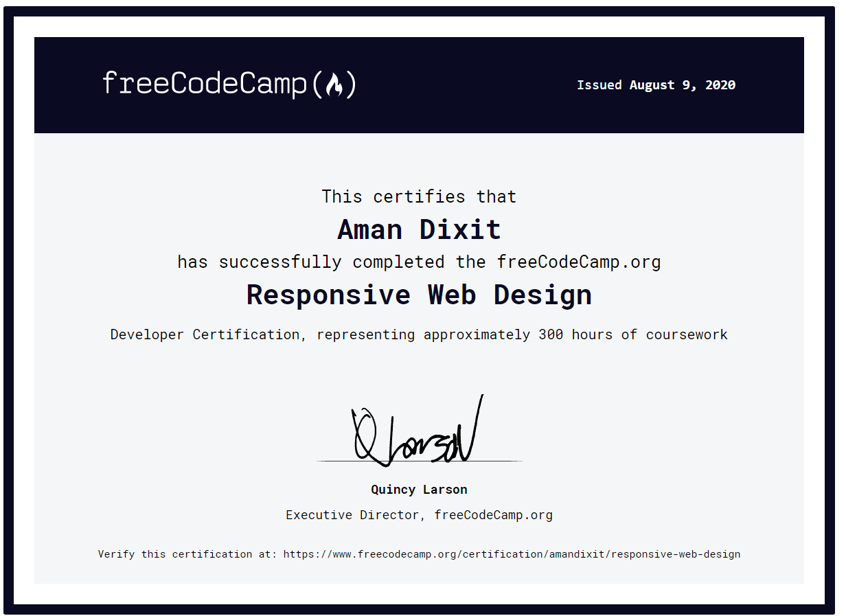Click the 'Responsive Web Design' certification title

click(419, 295)
